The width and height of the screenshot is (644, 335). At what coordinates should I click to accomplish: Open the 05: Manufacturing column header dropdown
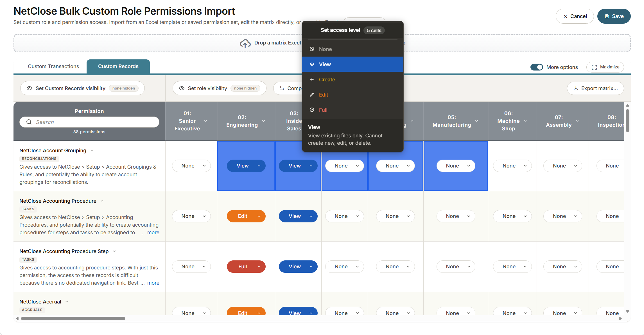tap(476, 121)
